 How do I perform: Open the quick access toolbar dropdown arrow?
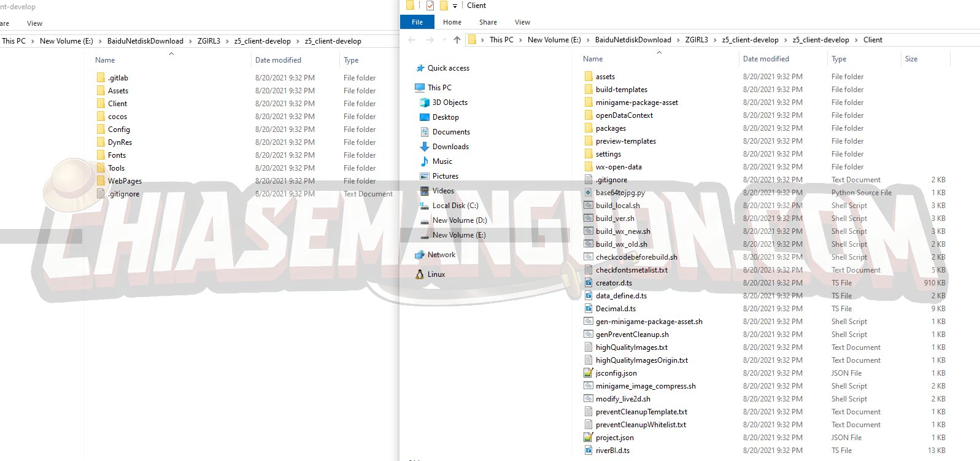click(455, 6)
